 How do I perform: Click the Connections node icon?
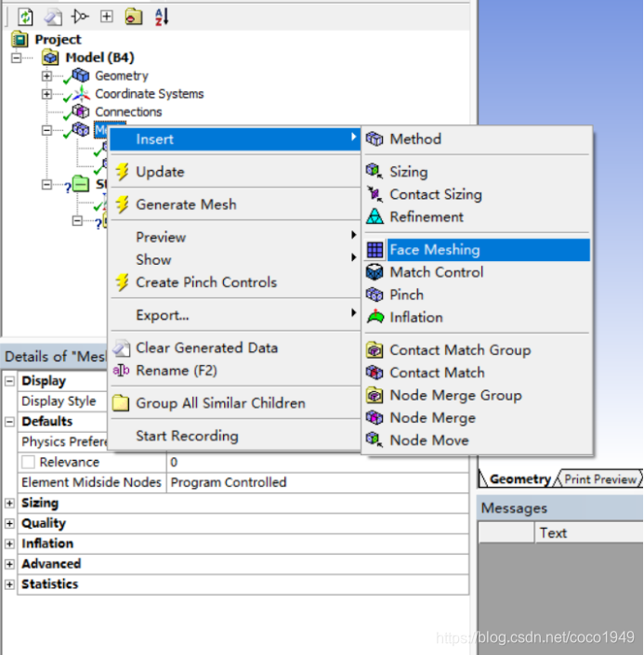tap(81, 111)
